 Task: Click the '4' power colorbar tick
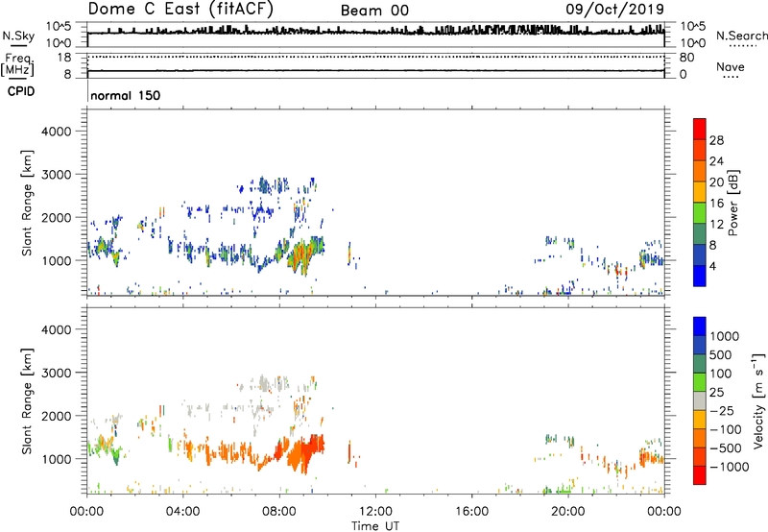point(712,266)
